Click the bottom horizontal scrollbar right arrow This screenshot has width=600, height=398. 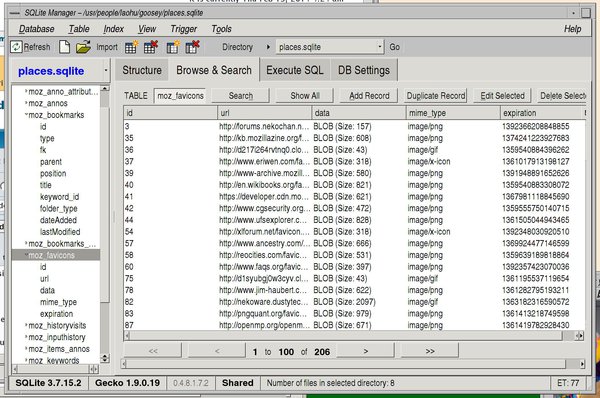pos(582,364)
